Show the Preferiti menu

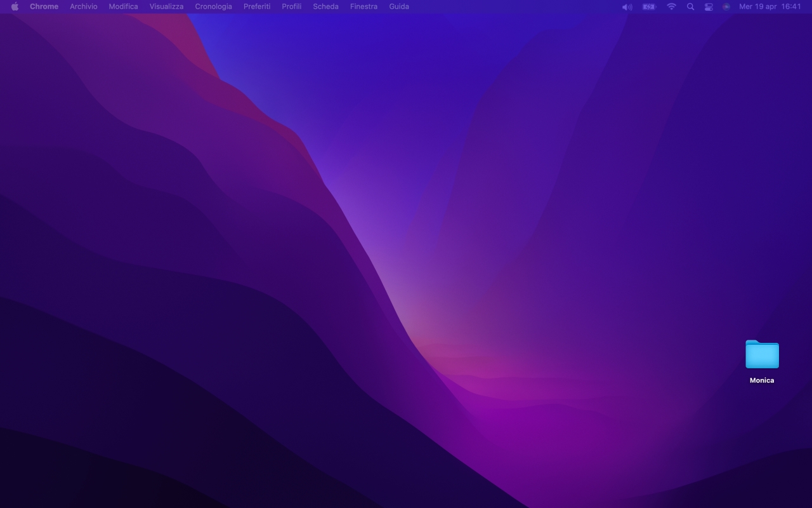tap(257, 6)
